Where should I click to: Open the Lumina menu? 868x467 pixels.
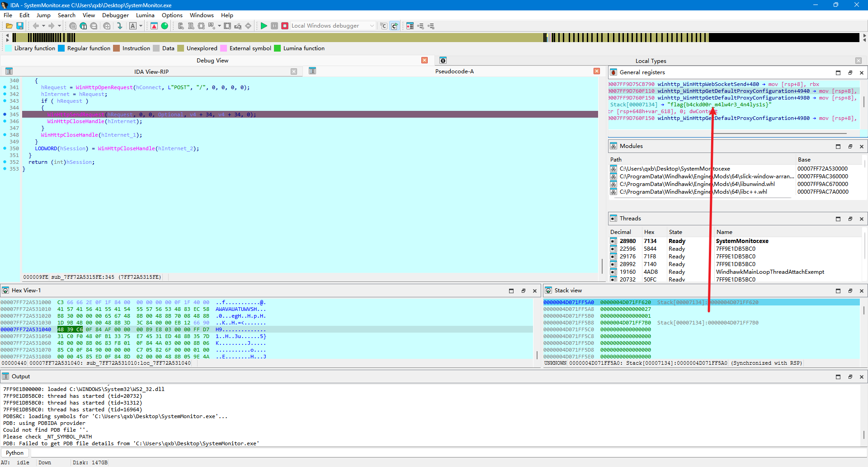[145, 15]
